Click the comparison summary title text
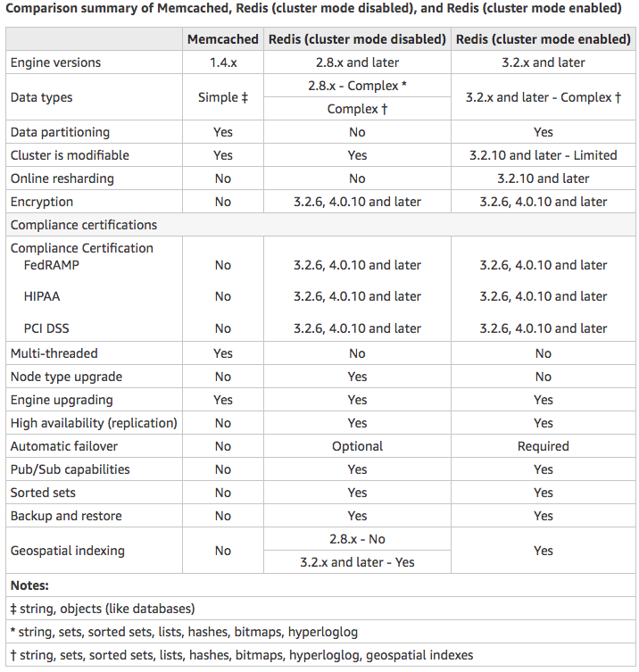Image resolution: width=639 pixels, height=672 pixels. [x=313, y=9]
